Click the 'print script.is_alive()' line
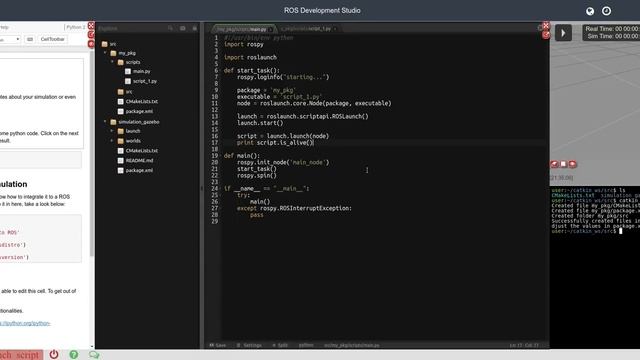The image size is (640, 360). (x=275, y=143)
